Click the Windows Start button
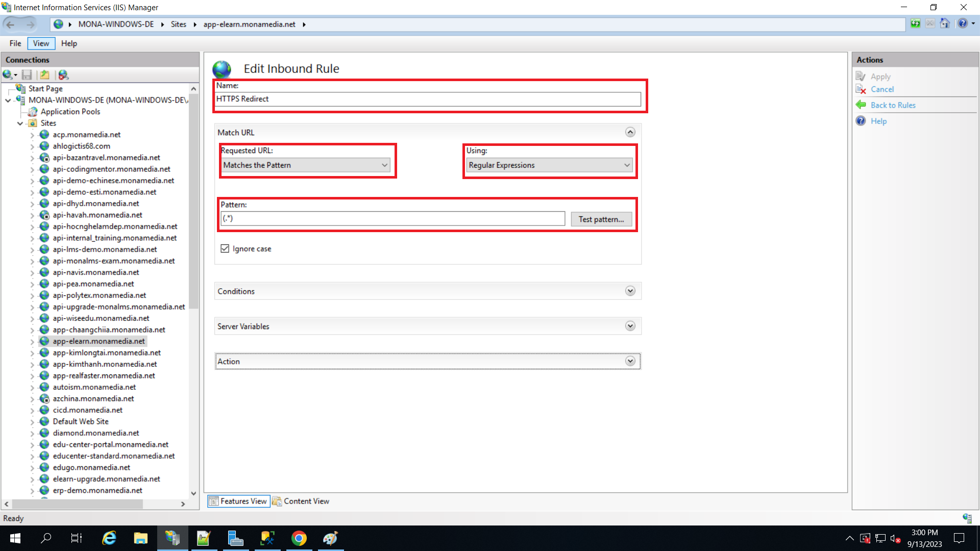This screenshot has width=980, height=551. 15,538
